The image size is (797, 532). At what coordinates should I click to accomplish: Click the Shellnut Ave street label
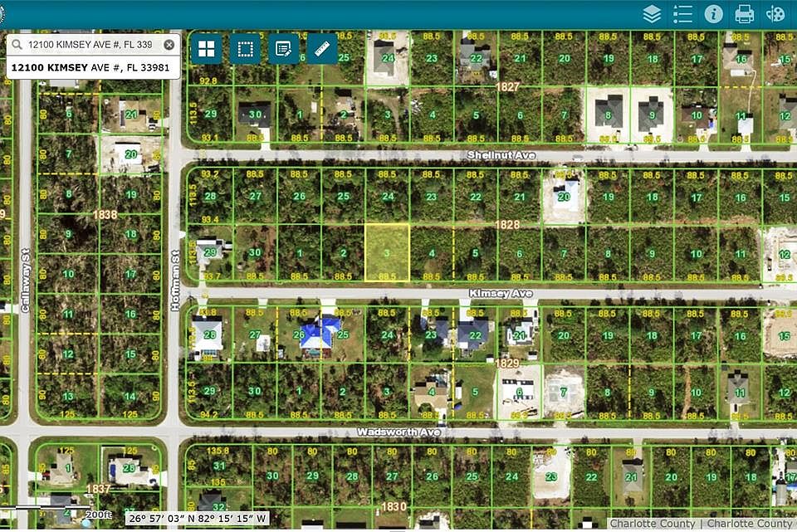[501, 155]
